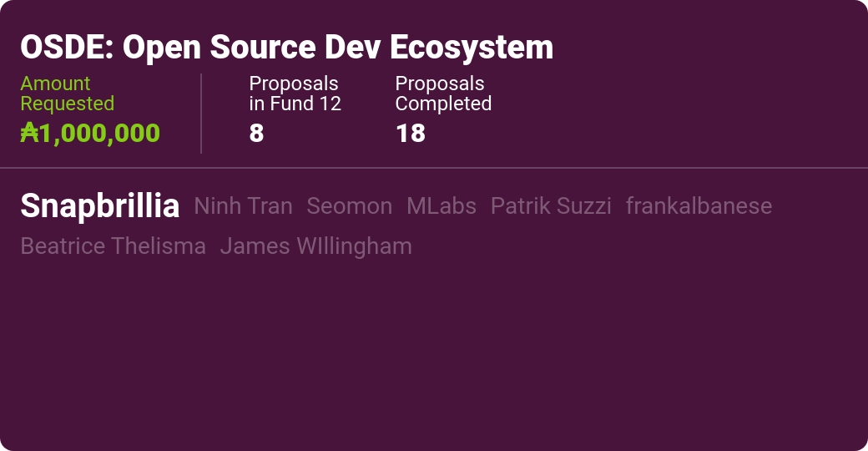The image size is (868, 451).
Task: Click the ADA currency symbol before 1,000,000
Action: [29, 133]
